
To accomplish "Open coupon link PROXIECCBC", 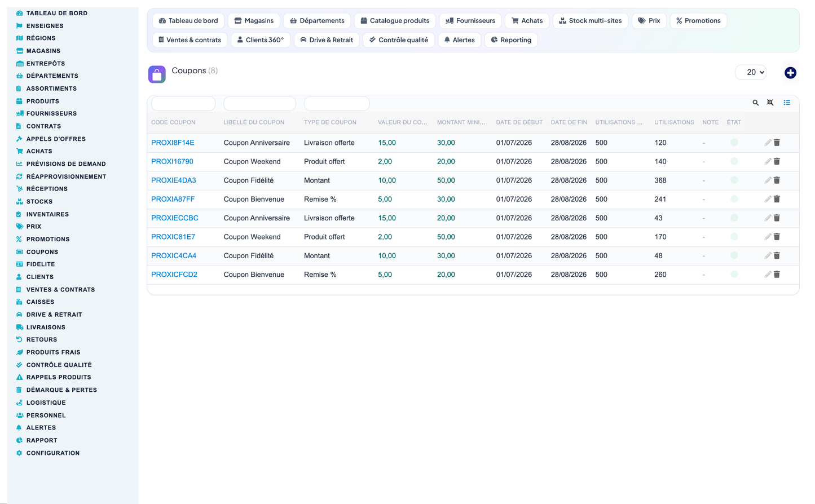I will tap(175, 218).
